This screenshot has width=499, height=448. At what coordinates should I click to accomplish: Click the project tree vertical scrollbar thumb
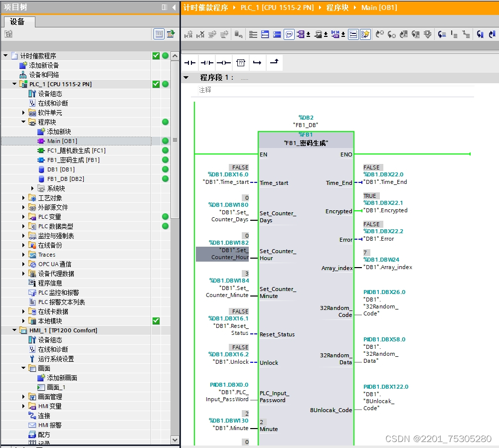174,140
